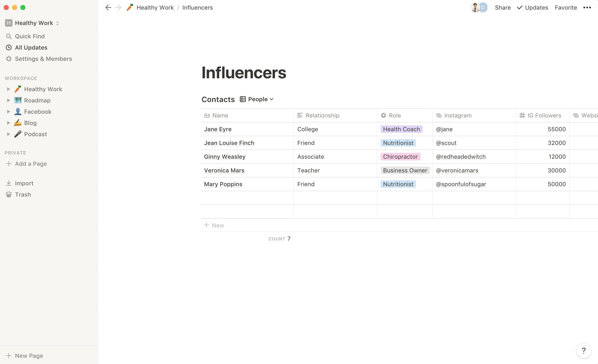Open All Updates in sidebar
598x364 pixels.
click(x=31, y=47)
